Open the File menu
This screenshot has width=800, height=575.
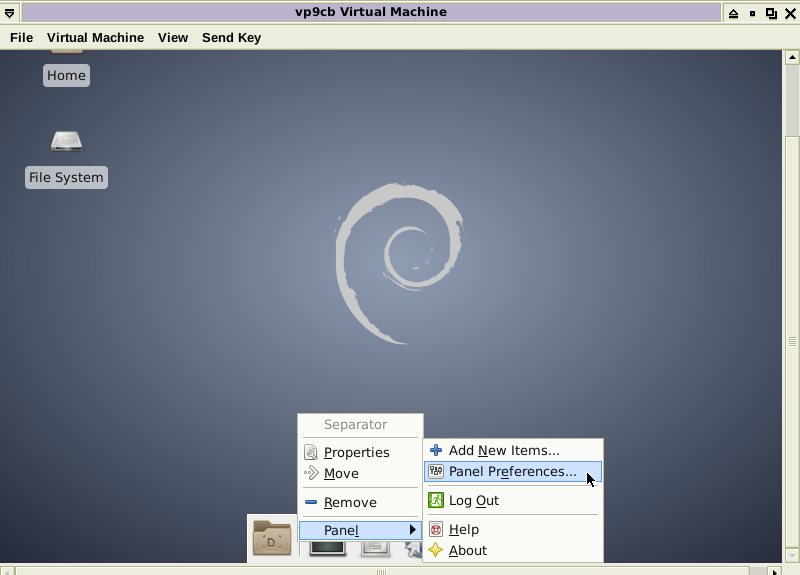[x=21, y=38]
